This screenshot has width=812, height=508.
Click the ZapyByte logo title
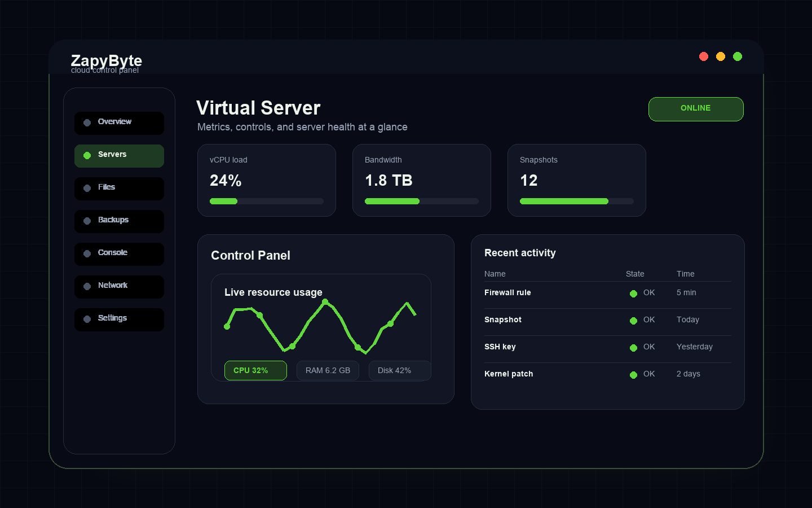pos(107,60)
